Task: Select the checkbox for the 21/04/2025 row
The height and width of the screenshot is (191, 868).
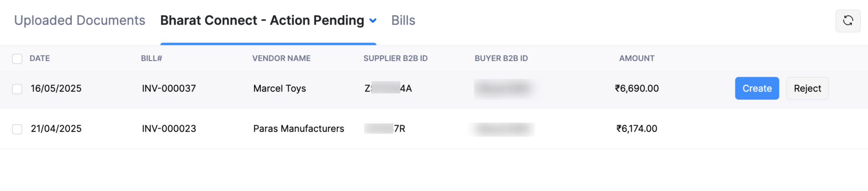Action: (x=17, y=129)
